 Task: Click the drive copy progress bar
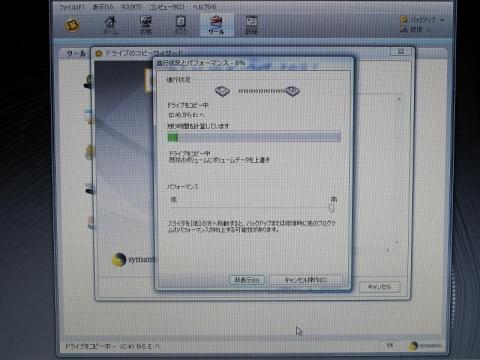(x=254, y=137)
